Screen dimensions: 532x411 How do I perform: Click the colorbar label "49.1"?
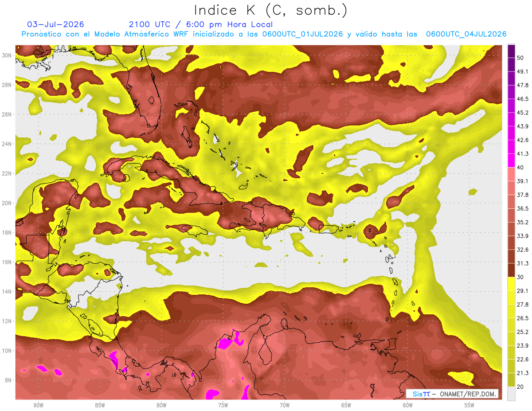click(523, 71)
